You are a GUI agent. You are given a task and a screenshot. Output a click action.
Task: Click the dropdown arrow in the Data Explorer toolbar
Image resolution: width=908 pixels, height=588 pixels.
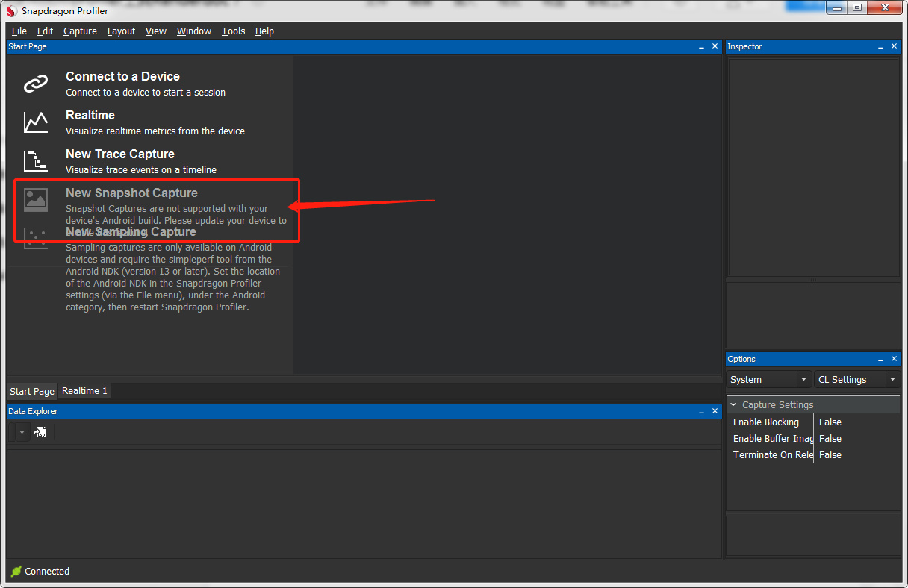pos(21,431)
